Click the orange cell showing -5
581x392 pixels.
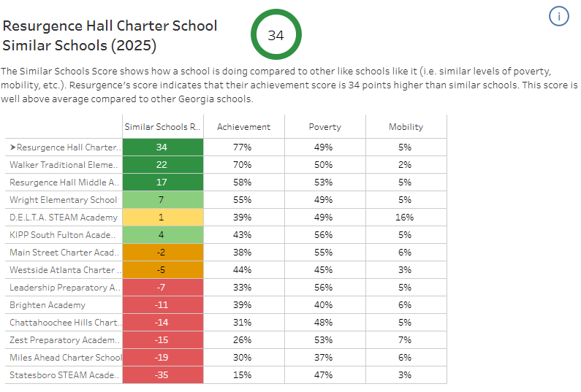[x=162, y=270]
